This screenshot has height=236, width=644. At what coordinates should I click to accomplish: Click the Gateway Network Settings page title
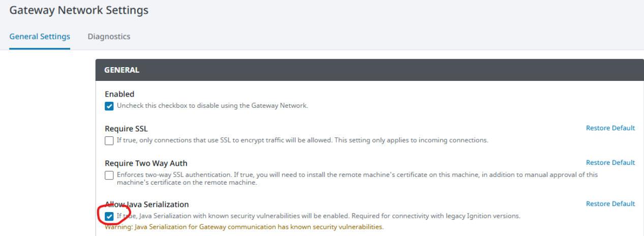pos(79,10)
